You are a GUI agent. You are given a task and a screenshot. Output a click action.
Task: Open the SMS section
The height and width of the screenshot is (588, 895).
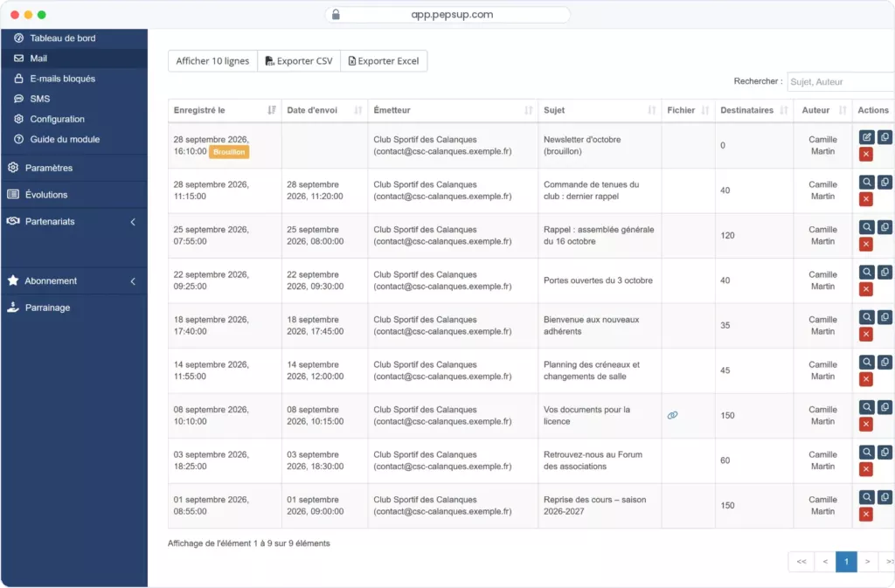74,99
